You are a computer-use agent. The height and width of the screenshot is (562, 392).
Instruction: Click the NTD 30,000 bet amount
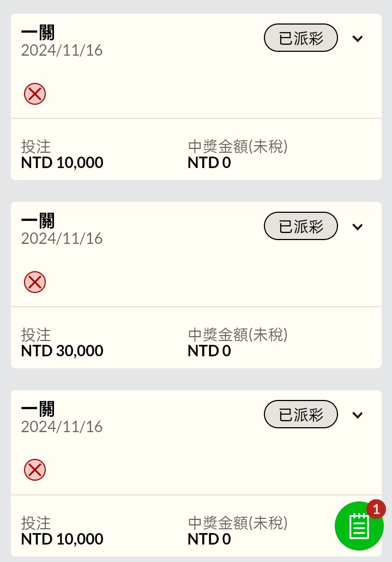pos(62,351)
